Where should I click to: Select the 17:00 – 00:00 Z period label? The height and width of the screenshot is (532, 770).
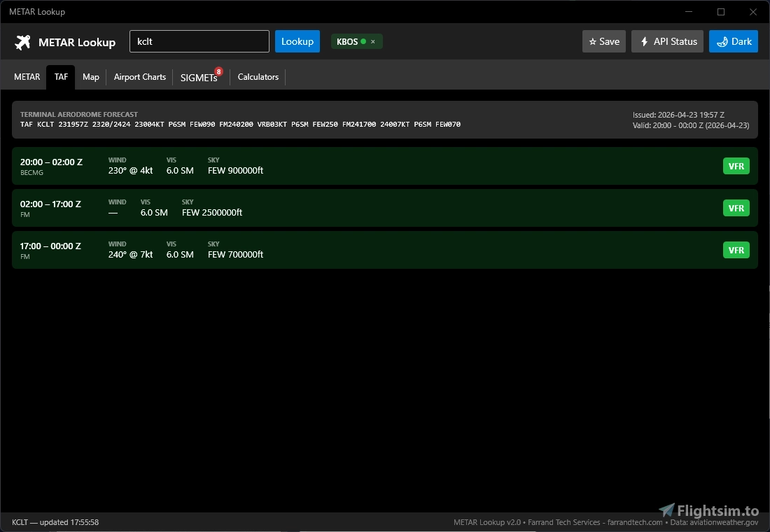(50, 246)
